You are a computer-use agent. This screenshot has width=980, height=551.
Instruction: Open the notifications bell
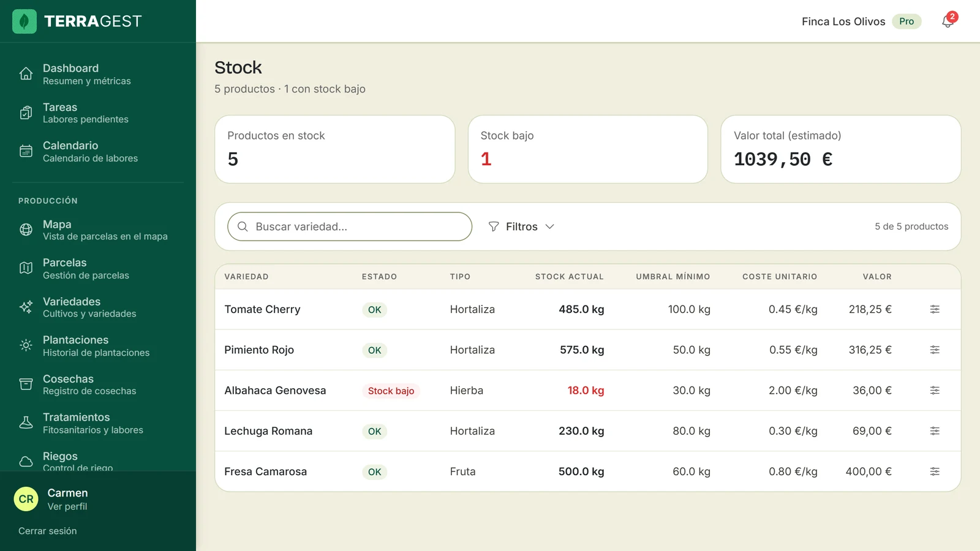pos(948,21)
